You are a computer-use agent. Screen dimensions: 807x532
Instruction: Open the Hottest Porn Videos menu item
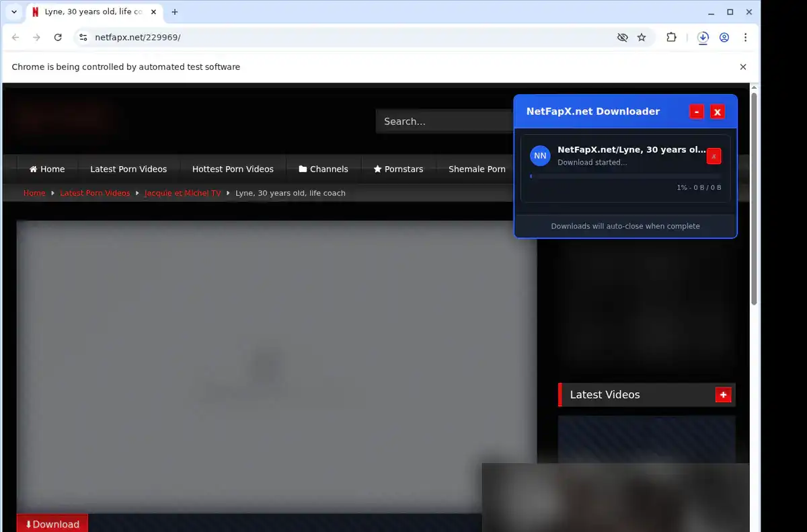tap(233, 169)
